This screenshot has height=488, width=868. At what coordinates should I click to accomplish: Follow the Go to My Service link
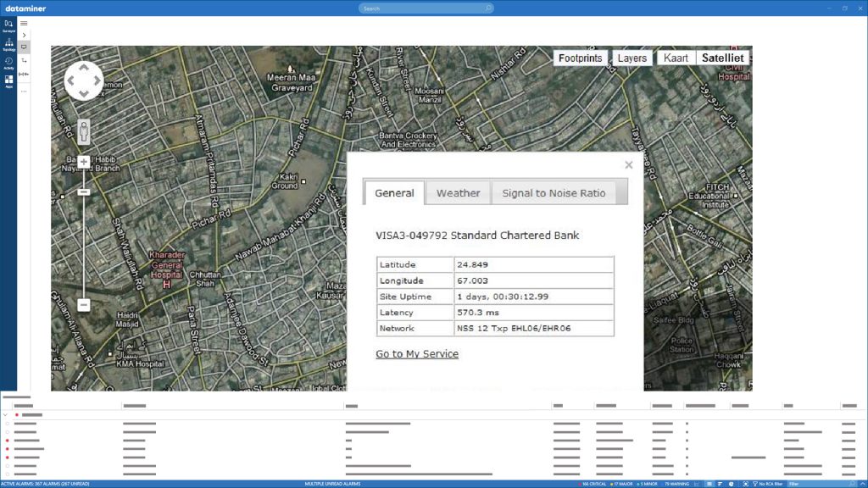point(417,354)
